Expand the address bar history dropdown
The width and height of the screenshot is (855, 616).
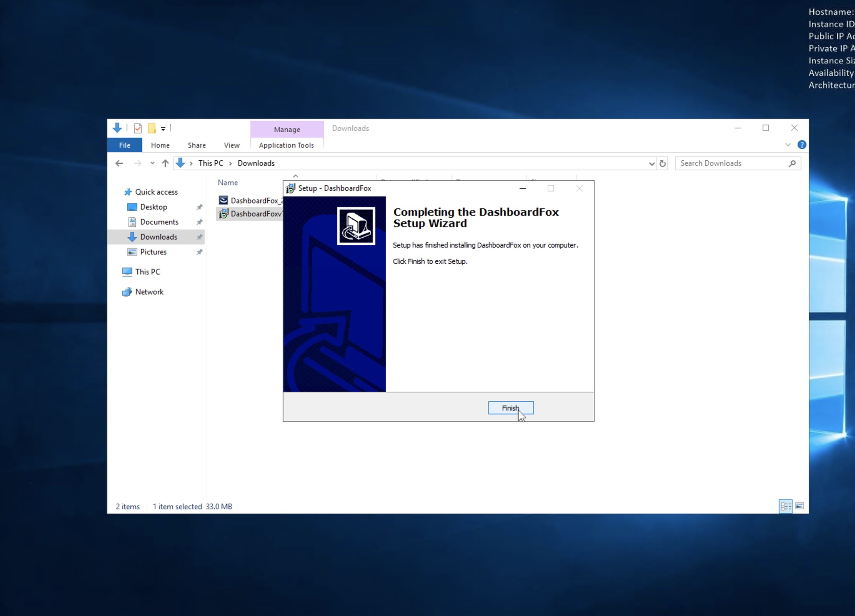click(652, 163)
